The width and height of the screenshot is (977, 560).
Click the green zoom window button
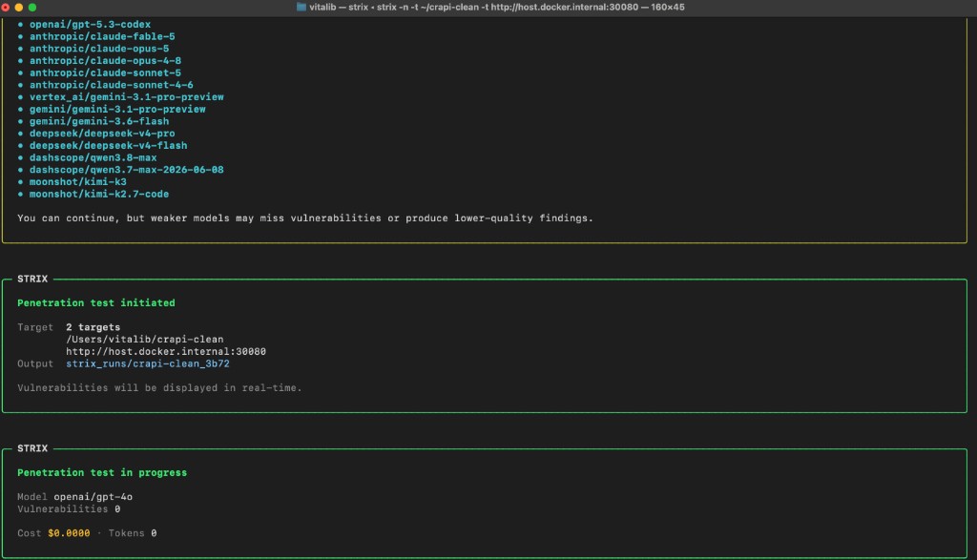pos(32,8)
